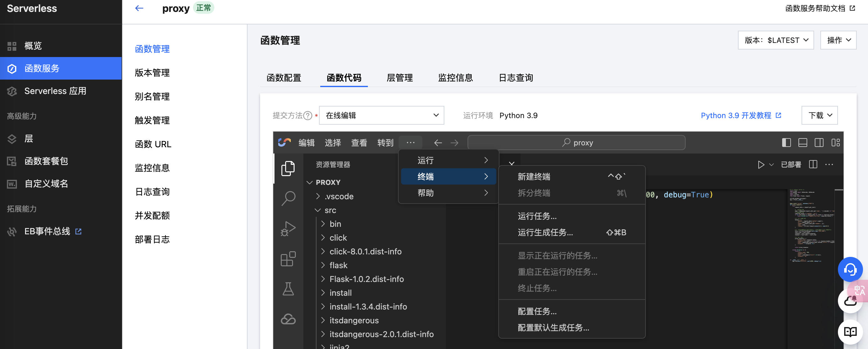The height and width of the screenshot is (349, 868).
Task: Open the Extensions icon in activity bar
Action: [x=288, y=259]
